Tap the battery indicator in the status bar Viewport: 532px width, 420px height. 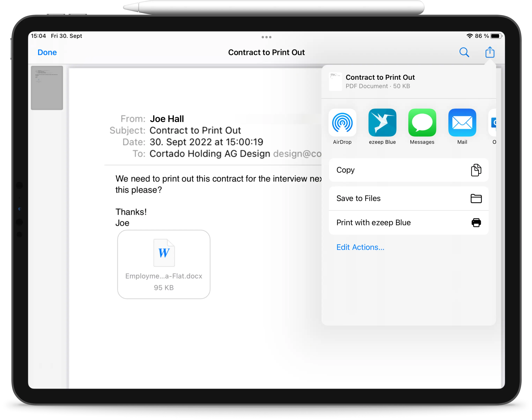click(496, 36)
